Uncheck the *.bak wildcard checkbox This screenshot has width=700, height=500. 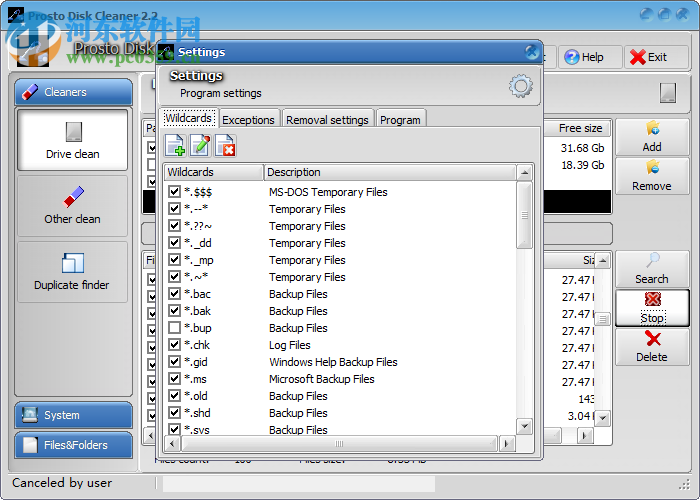coord(174,310)
